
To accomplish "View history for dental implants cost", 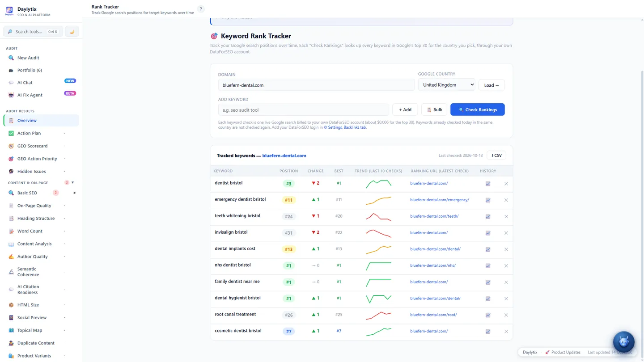I will (x=488, y=249).
